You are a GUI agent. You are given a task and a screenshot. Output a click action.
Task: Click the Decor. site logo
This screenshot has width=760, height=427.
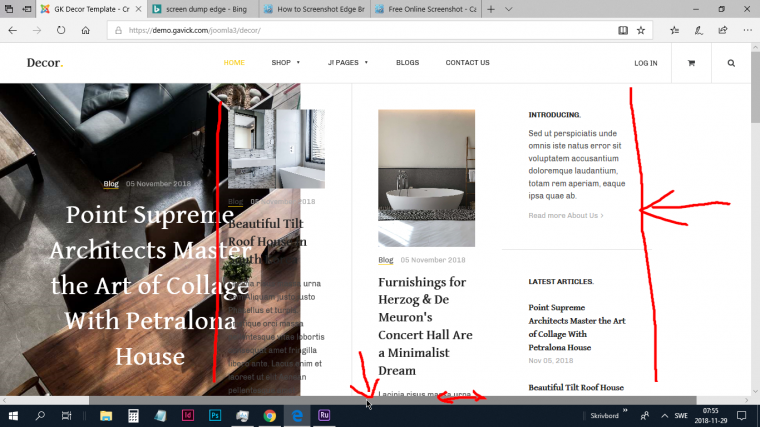45,63
